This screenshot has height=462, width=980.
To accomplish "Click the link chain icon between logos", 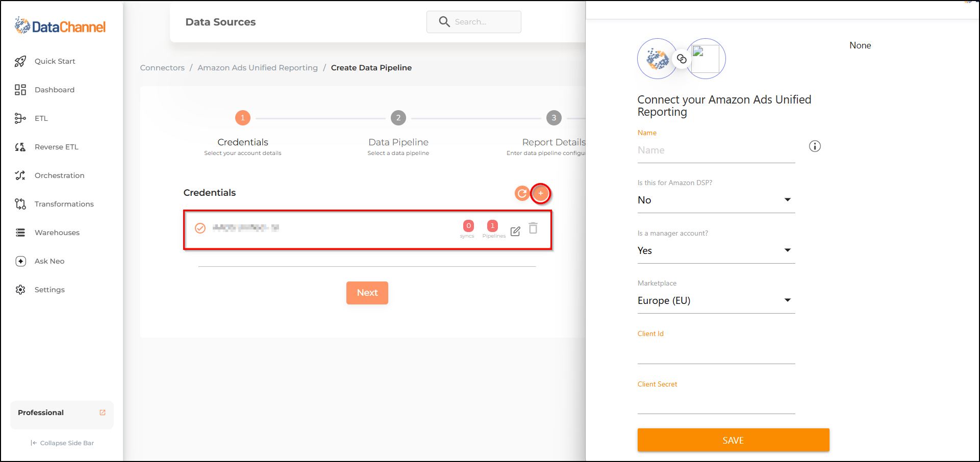I will [682, 59].
